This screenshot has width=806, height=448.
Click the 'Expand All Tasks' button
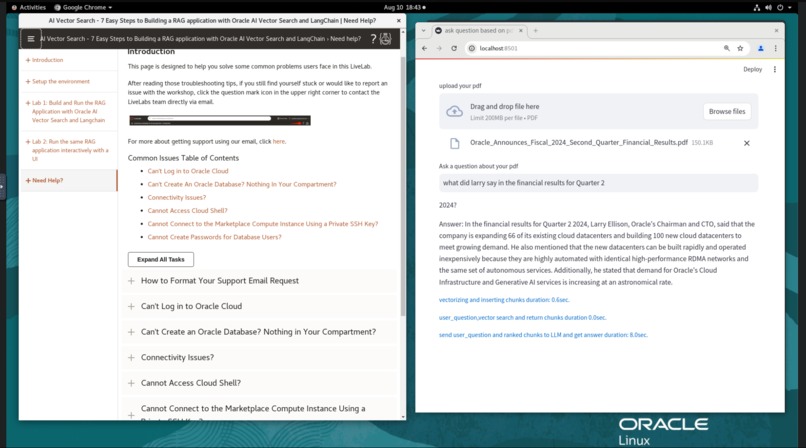(161, 259)
